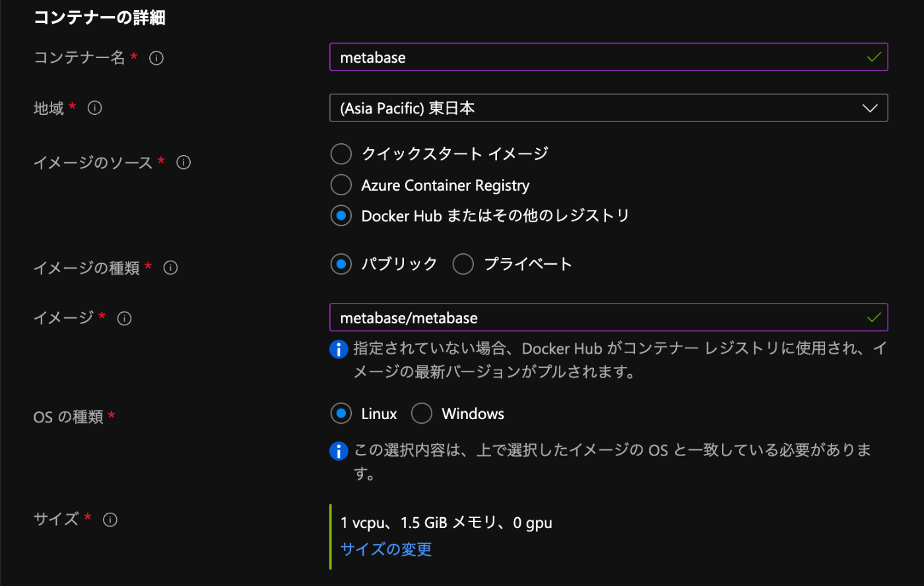Viewport: 924px width, 586px height.
Task: Select Linux as OS type
Action: [341, 414]
